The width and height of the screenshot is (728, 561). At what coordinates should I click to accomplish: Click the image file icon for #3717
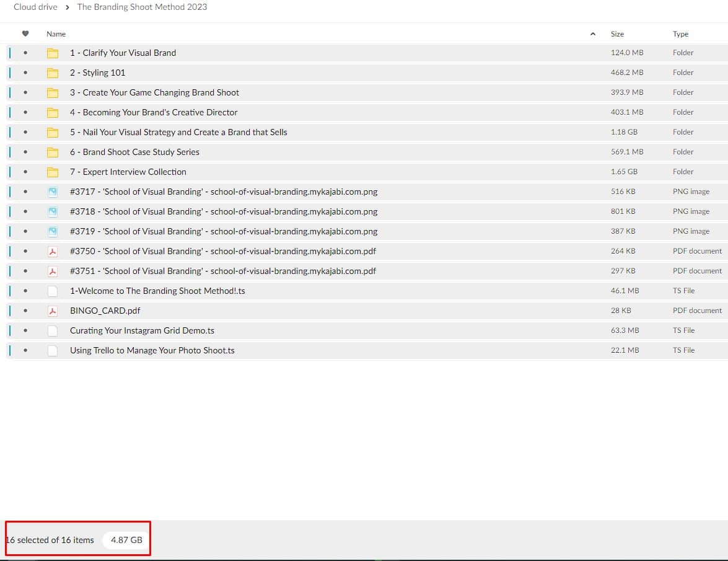pos(53,192)
